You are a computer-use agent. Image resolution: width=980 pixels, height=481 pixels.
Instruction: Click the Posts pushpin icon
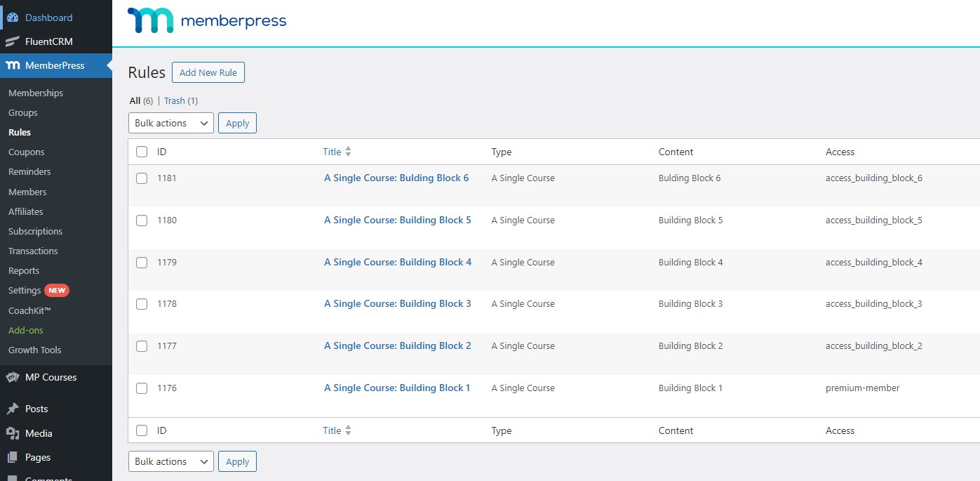click(13, 409)
